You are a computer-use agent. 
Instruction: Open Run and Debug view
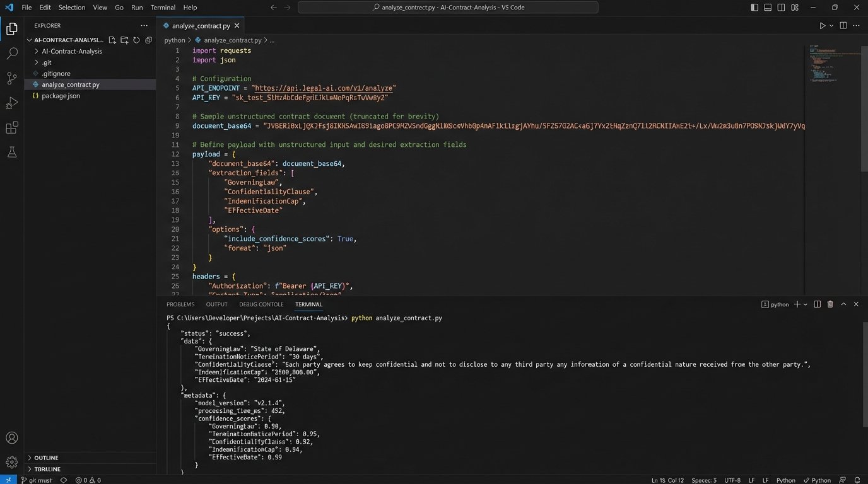[x=11, y=103]
